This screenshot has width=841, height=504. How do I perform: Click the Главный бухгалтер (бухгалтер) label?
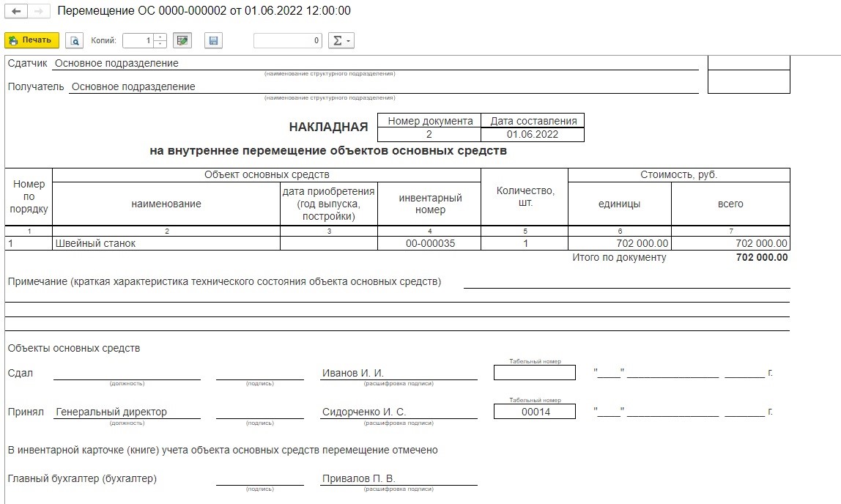[82, 479]
